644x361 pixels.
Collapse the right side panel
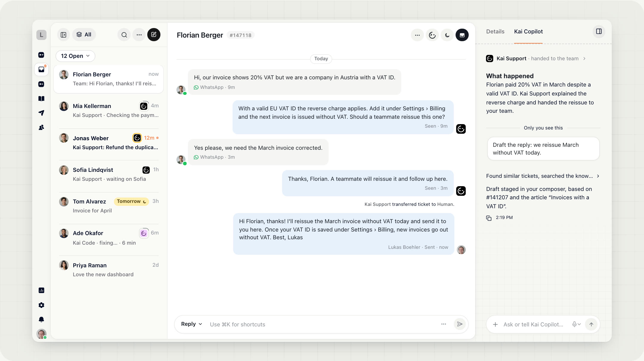click(x=599, y=31)
